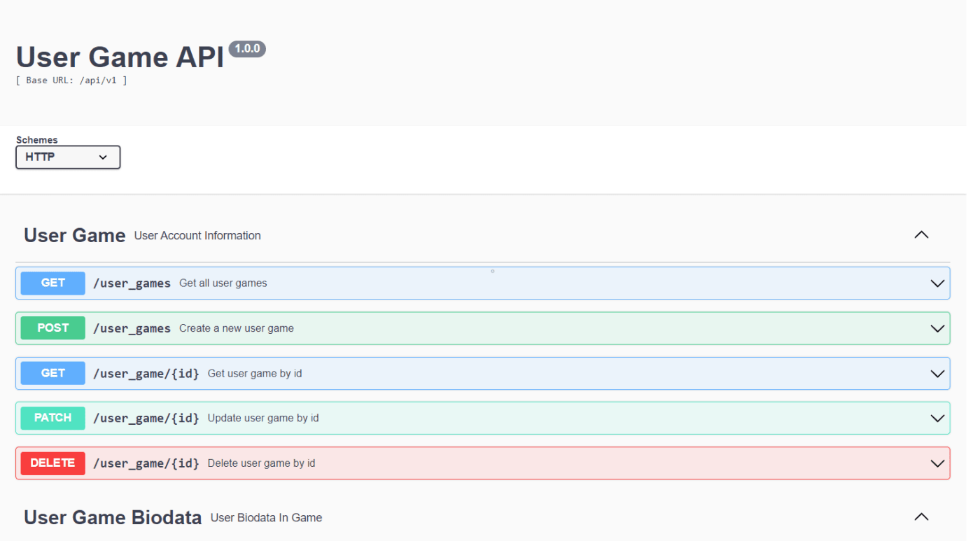Viewport: 980px width, 541px height.
Task: Open the HTTP schemes dropdown
Action: pyautogui.click(x=68, y=157)
